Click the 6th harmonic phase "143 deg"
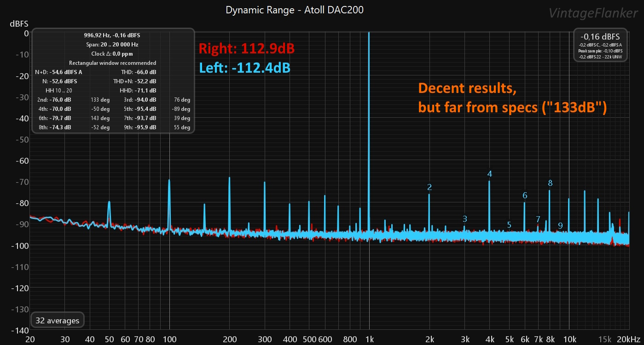 [x=100, y=118]
